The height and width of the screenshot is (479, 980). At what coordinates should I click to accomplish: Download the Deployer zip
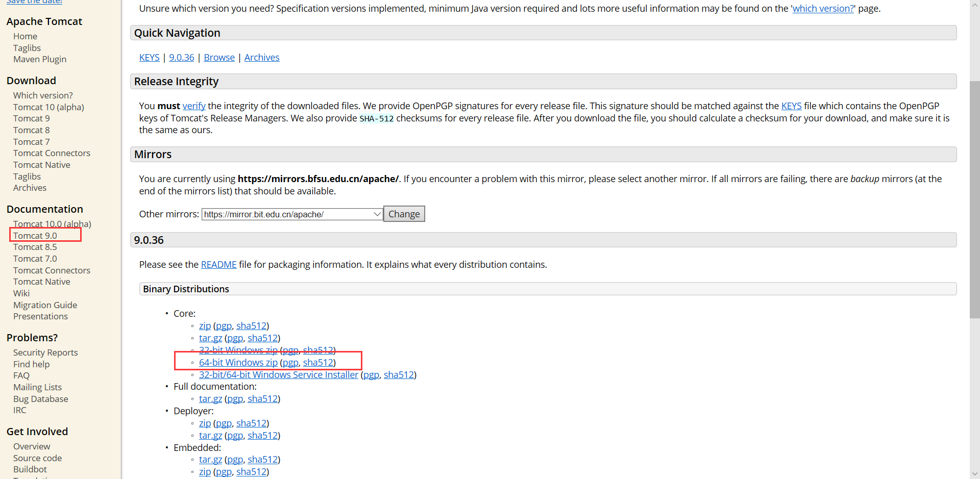[x=205, y=423]
